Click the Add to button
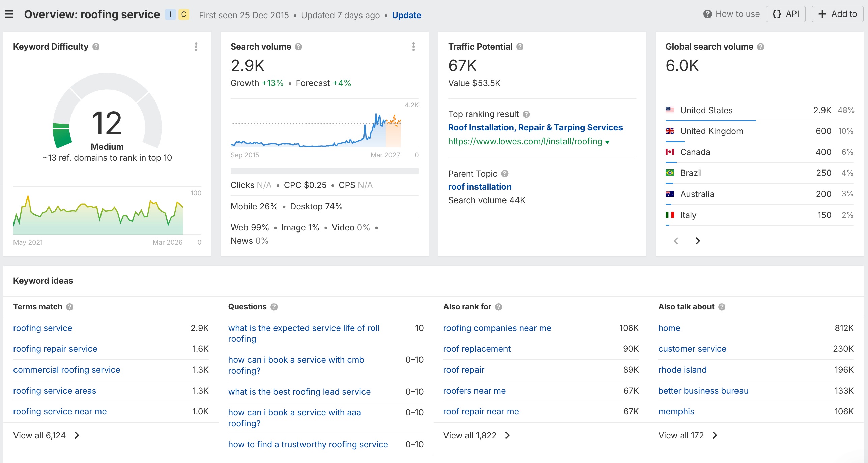Screen dimensions: 868x463 [x=837, y=14]
